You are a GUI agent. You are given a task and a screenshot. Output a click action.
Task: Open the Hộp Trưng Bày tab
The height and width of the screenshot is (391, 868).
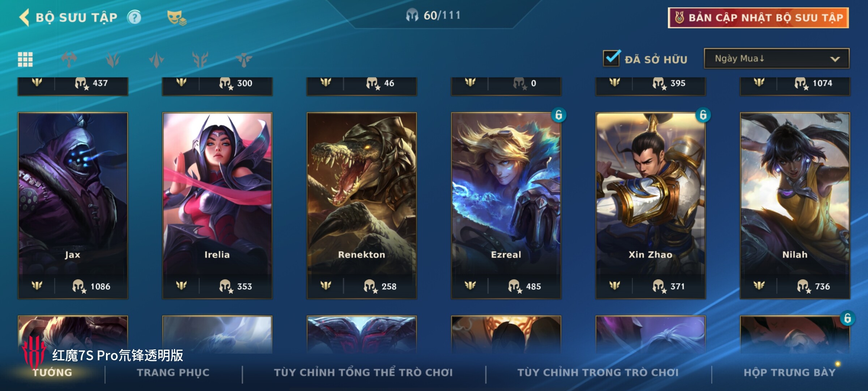click(790, 373)
